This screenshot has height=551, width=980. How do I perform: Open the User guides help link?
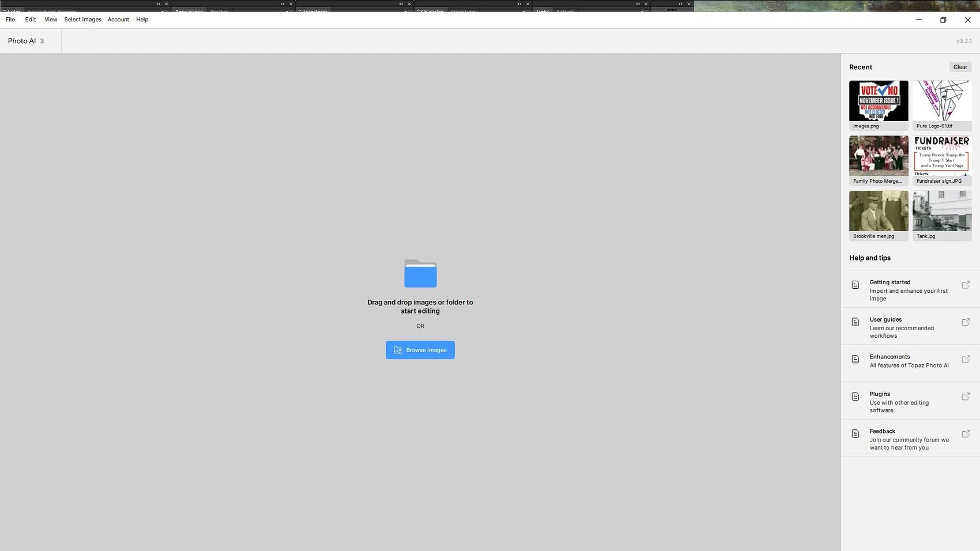[x=910, y=327]
